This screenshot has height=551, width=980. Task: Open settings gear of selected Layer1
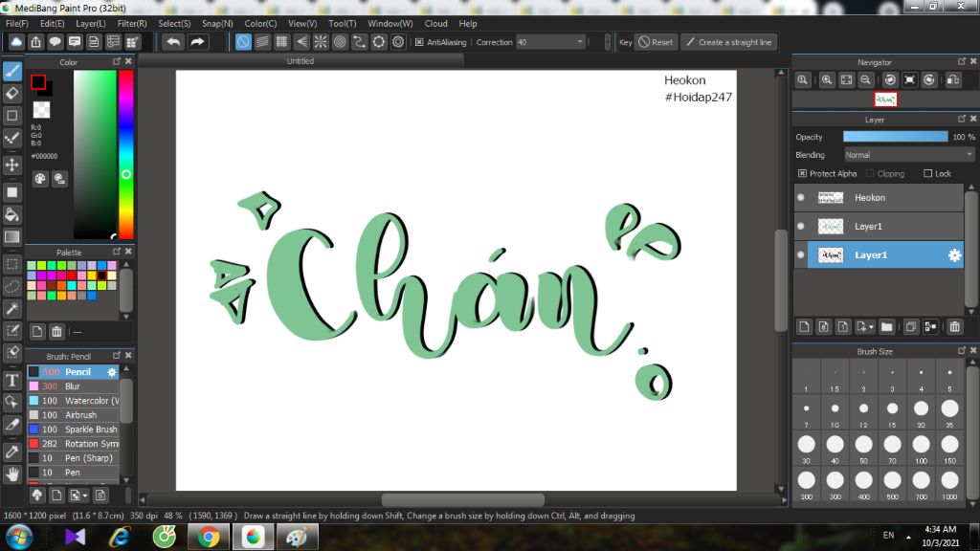point(954,254)
